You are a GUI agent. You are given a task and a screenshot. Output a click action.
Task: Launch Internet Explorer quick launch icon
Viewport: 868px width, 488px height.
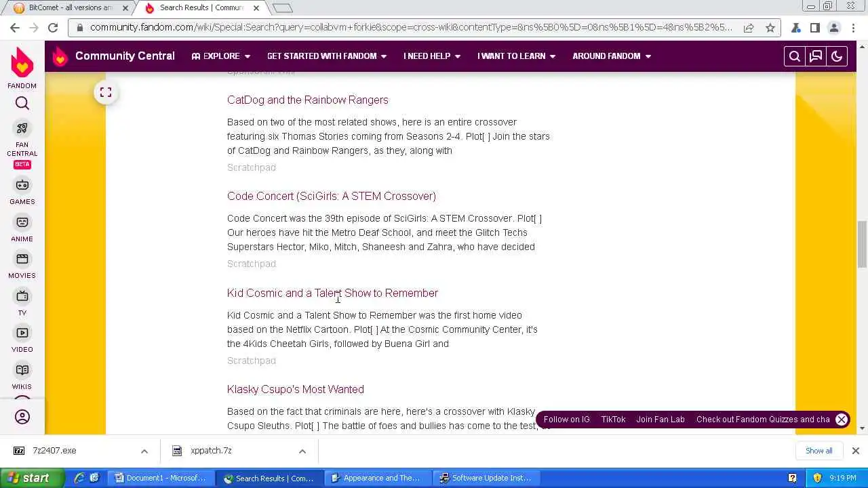click(x=79, y=478)
